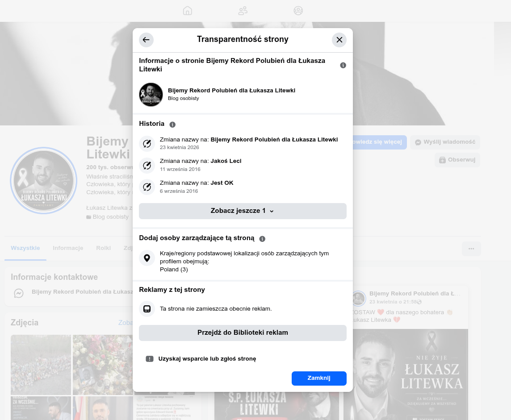Image resolution: width=511 pixels, height=420 pixels.
Task: Click the ads screen icon under Reklamy
Action: [147, 308]
